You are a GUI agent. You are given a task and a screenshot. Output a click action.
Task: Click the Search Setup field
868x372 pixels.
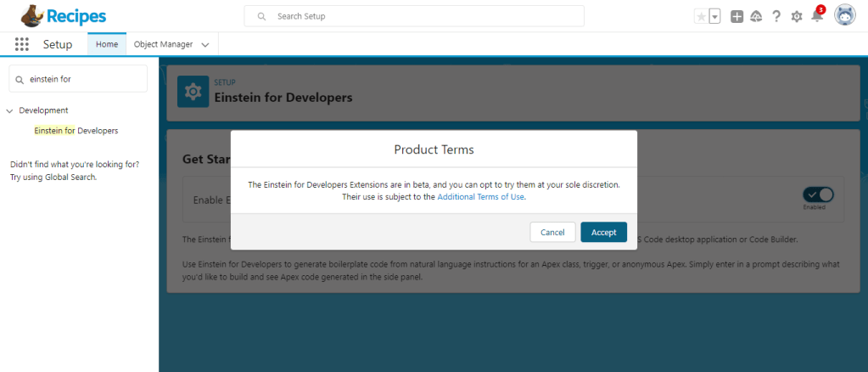click(x=414, y=16)
